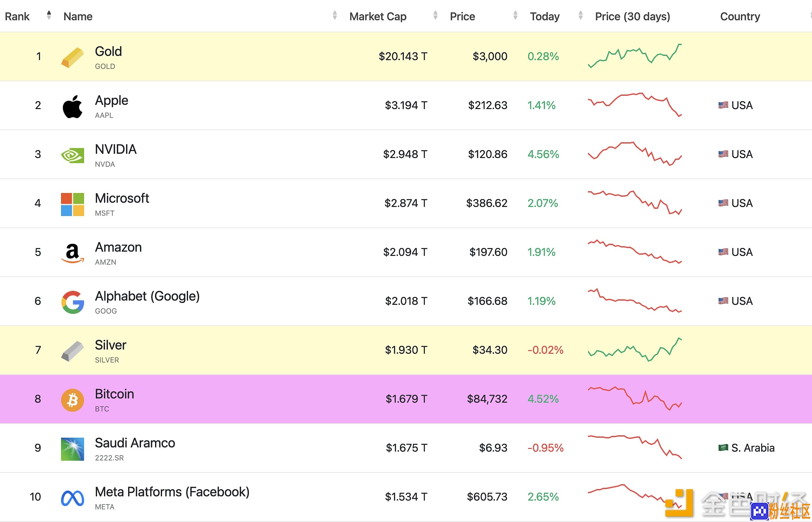
Task: Click the AAPL ticker text
Action: (104, 115)
